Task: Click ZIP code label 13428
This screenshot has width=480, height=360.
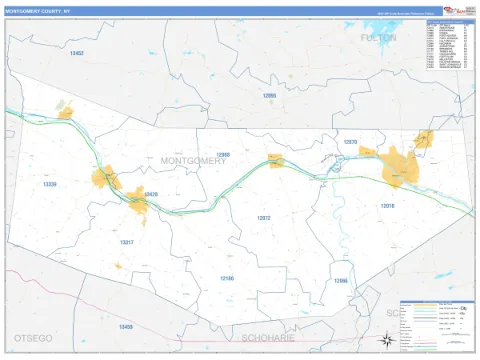Action: 151,194
